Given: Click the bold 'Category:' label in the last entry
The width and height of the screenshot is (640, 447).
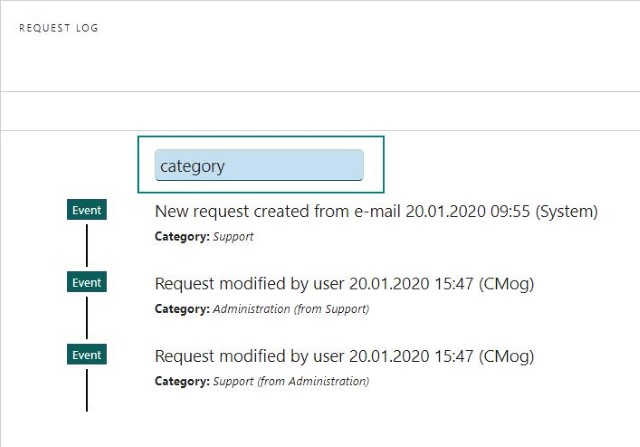Looking at the screenshot, I should click(x=182, y=381).
